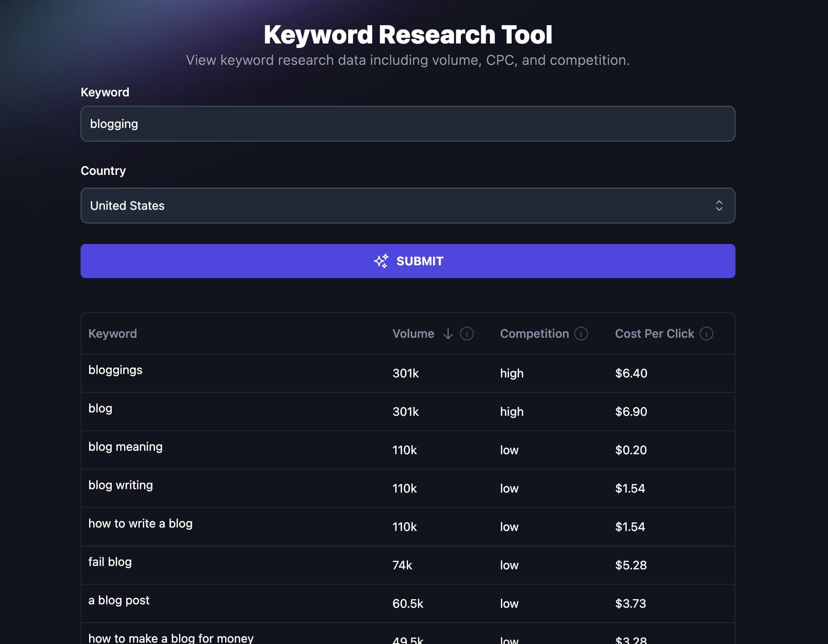Open the United States country dropdown
Screen dimensions: 828x644
[407, 206]
